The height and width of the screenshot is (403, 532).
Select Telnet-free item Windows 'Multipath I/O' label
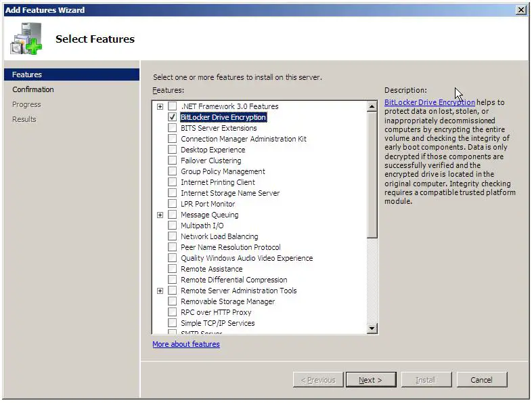click(x=202, y=226)
